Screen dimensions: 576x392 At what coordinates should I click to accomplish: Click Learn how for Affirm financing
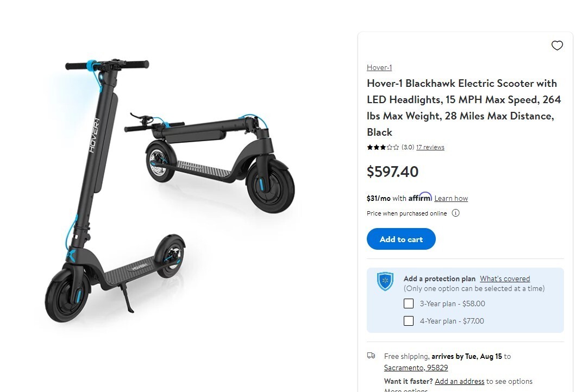(451, 199)
